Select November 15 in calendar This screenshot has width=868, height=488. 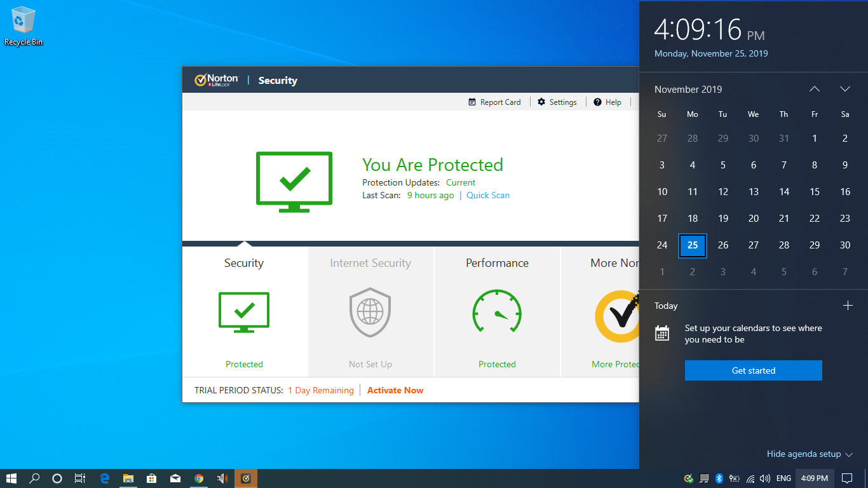(x=815, y=192)
